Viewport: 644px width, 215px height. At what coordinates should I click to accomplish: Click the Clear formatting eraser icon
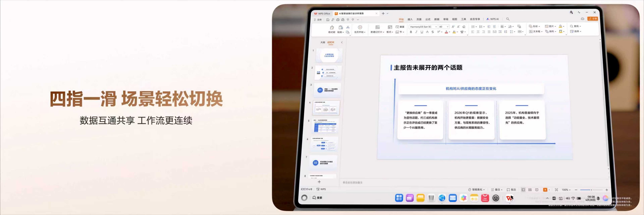[x=464, y=26]
